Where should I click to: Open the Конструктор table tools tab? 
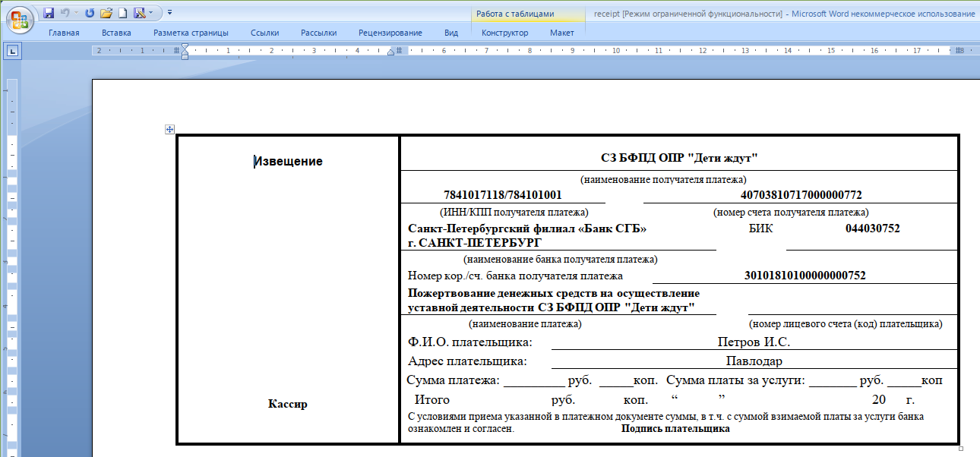point(504,33)
